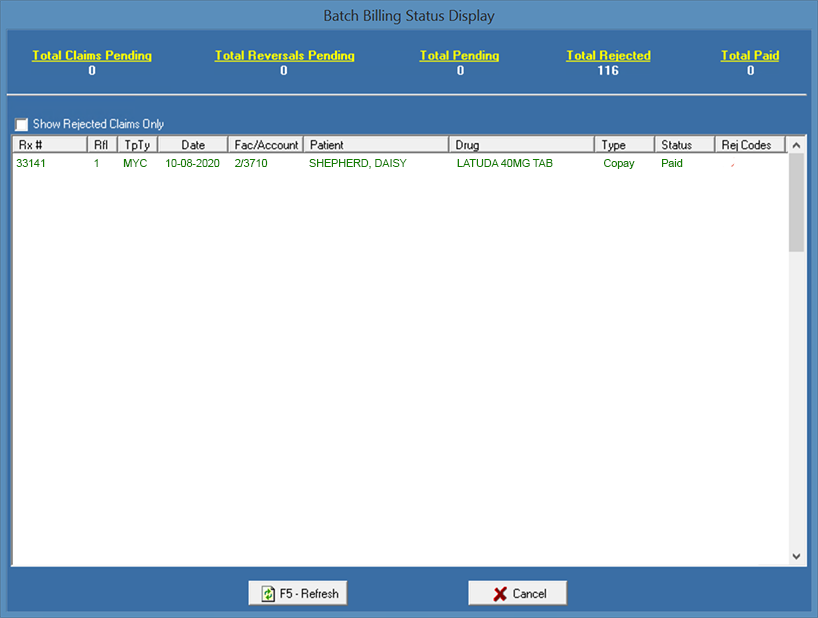This screenshot has width=818, height=618.
Task: Click scrollbar up arrow in claims list
Action: pyautogui.click(x=796, y=146)
